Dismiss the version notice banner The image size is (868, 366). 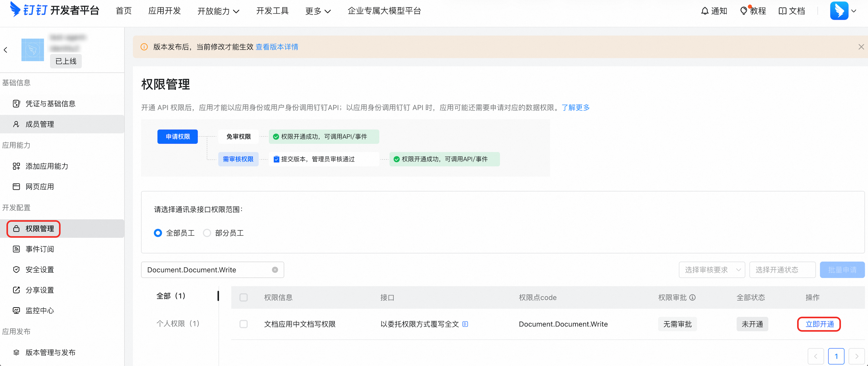(861, 47)
